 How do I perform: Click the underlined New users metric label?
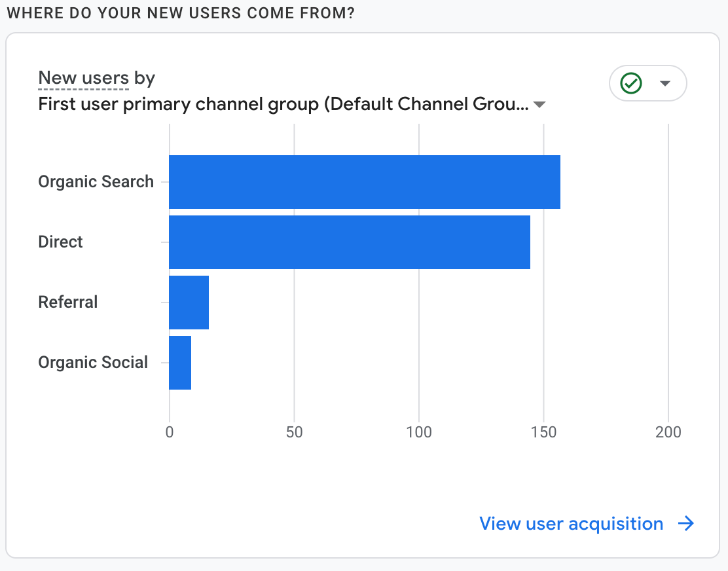pos(83,78)
